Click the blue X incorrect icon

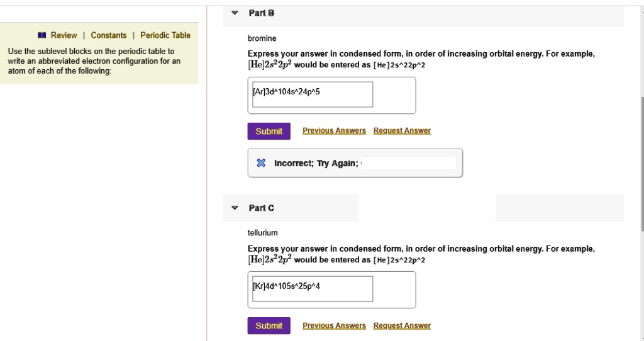pyautogui.click(x=261, y=164)
